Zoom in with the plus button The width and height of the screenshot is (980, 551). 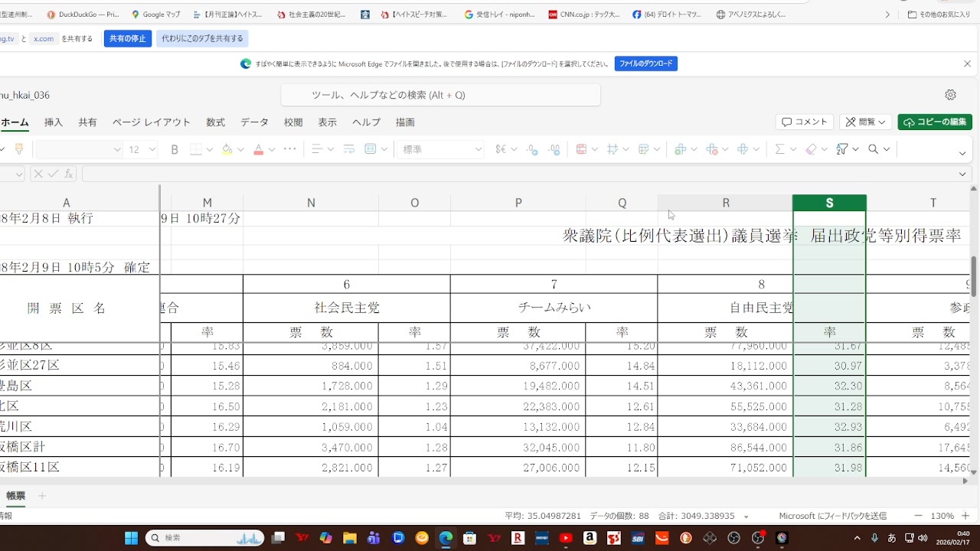(965, 516)
